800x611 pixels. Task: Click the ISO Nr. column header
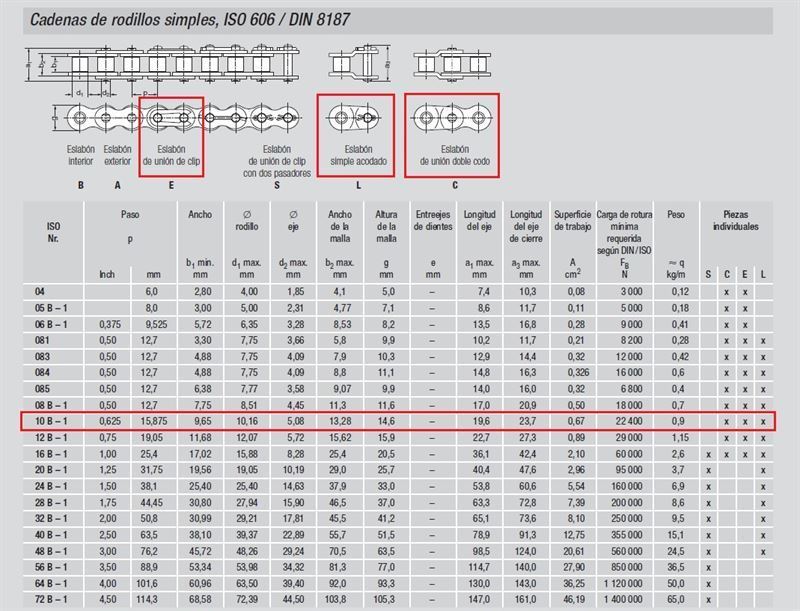(x=53, y=233)
